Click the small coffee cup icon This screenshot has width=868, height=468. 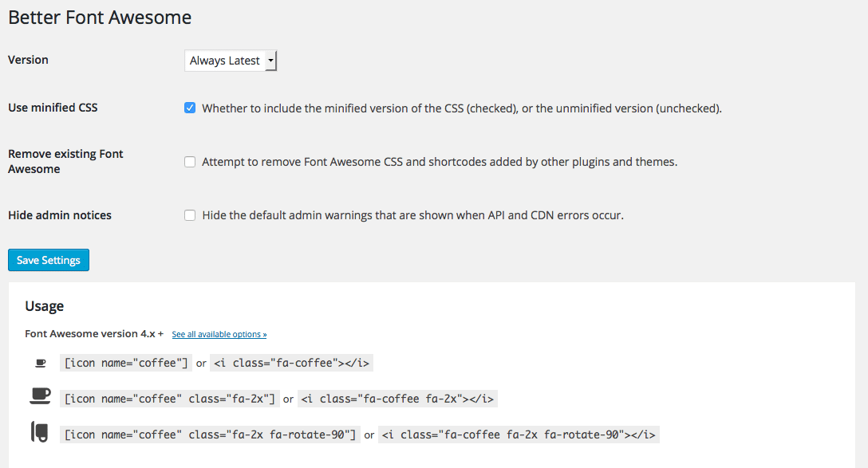(41, 364)
